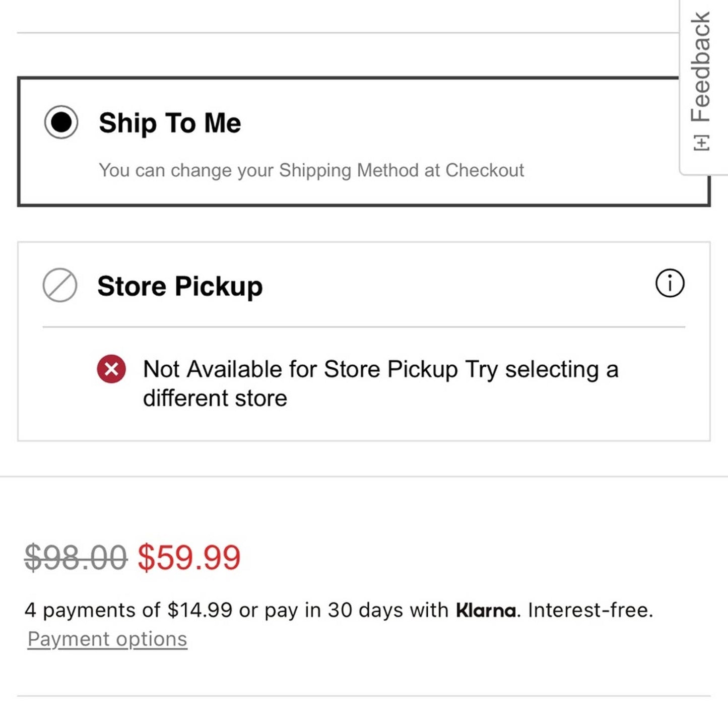Click the shipping method at checkout note
This screenshot has height=728, width=728.
coord(311,170)
